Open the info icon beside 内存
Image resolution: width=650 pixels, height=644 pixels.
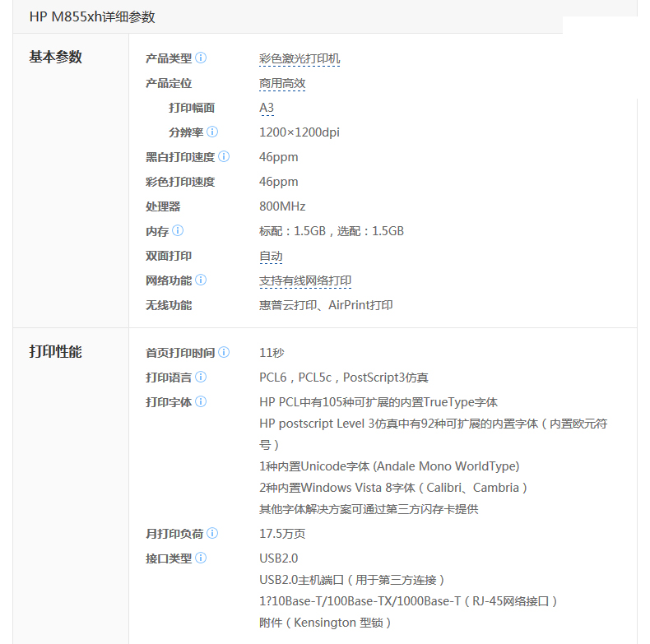[x=178, y=230]
